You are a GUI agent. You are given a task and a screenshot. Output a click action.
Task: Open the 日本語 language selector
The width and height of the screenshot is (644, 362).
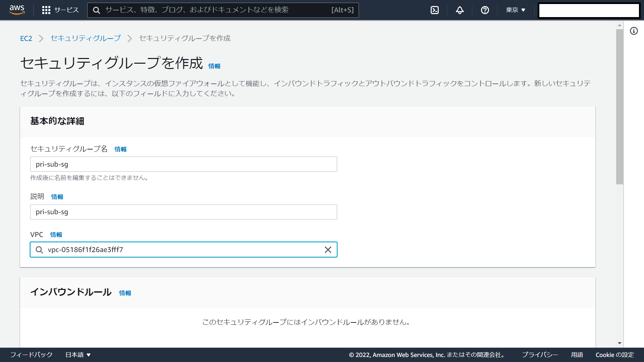click(x=78, y=355)
